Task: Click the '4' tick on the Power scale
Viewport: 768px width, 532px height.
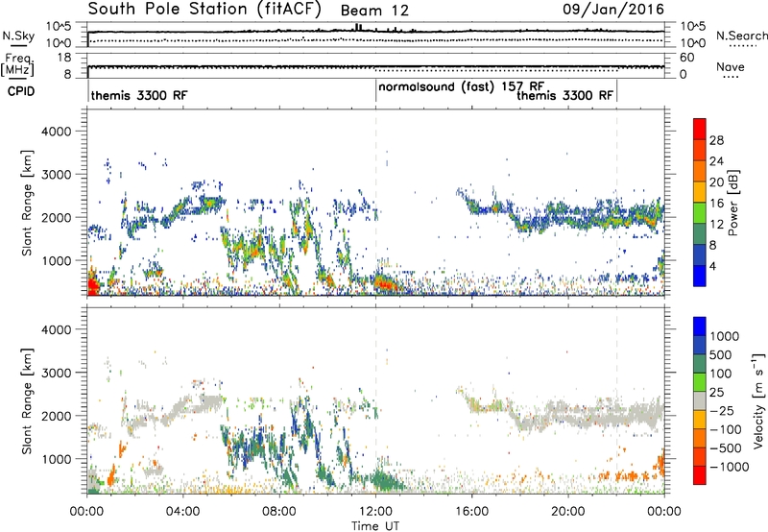Action: 712,266
